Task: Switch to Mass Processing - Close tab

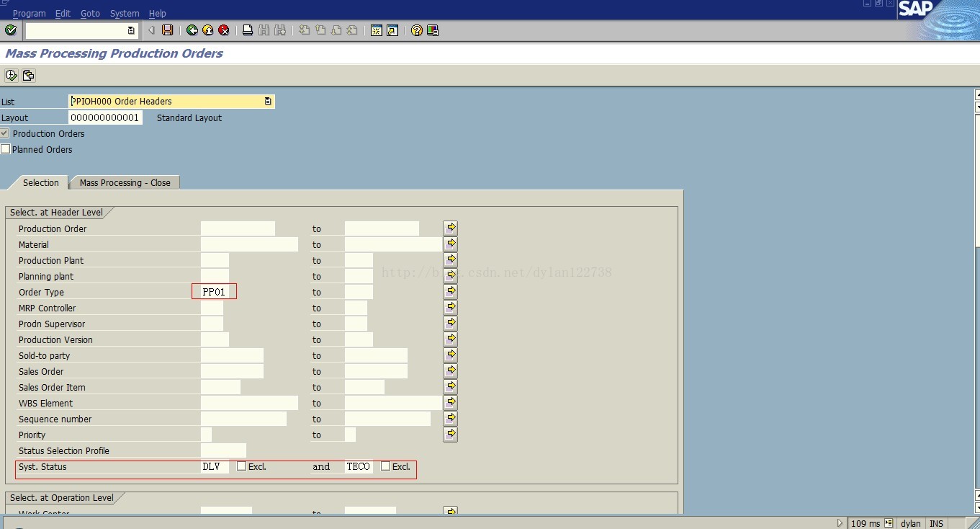Action: 125,182
